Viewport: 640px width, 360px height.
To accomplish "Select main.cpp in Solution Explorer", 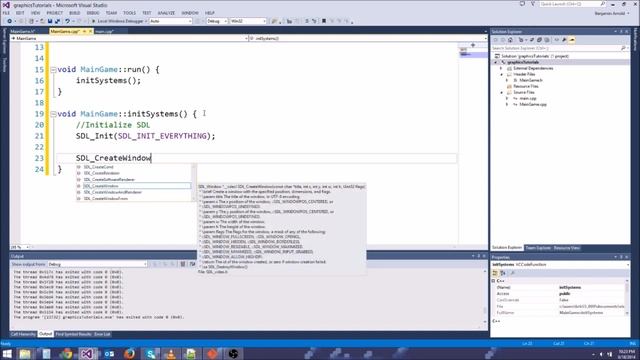I will [527, 98].
